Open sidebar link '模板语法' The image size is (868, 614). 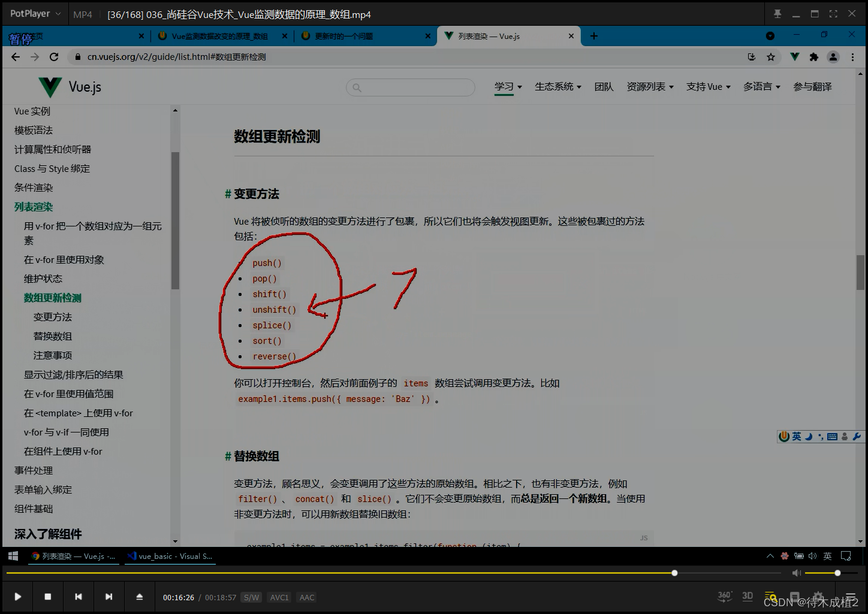34,131
